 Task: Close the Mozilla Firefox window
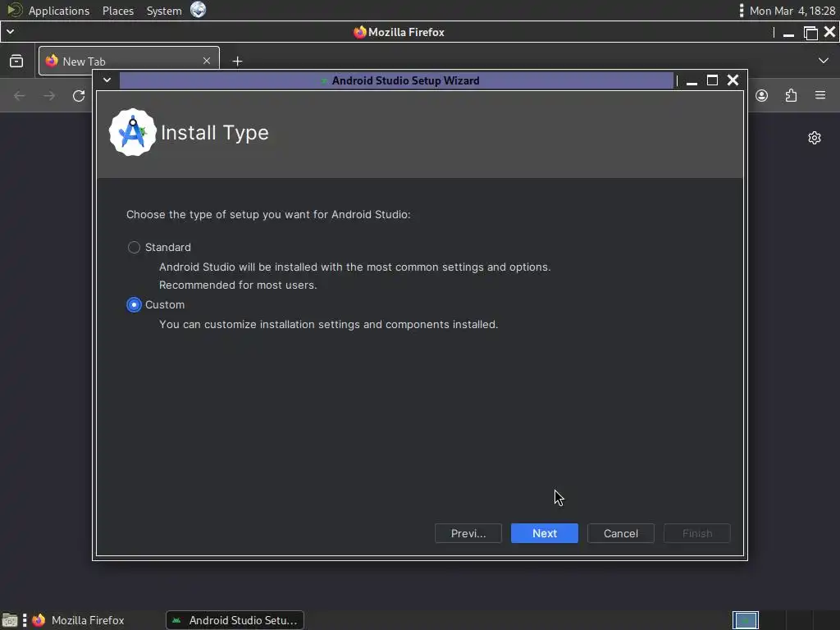pos(830,32)
